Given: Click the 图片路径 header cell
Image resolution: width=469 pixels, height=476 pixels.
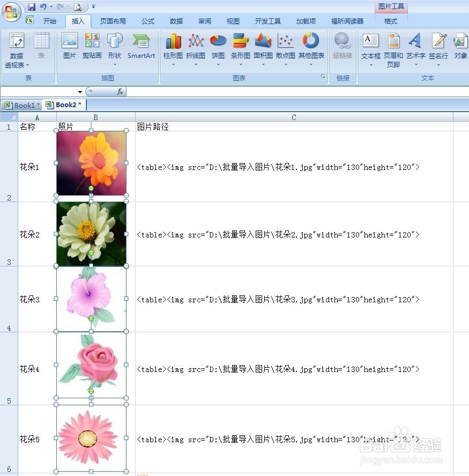Looking at the screenshot, I should 294,127.
